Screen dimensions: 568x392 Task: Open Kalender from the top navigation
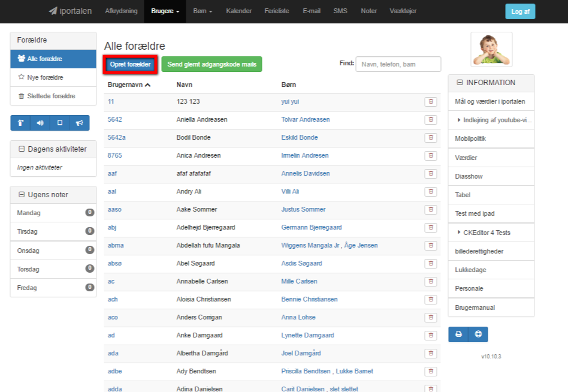coord(238,11)
